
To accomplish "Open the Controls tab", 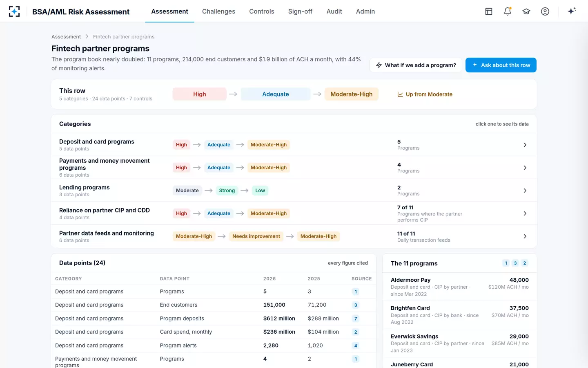I will click(262, 11).
